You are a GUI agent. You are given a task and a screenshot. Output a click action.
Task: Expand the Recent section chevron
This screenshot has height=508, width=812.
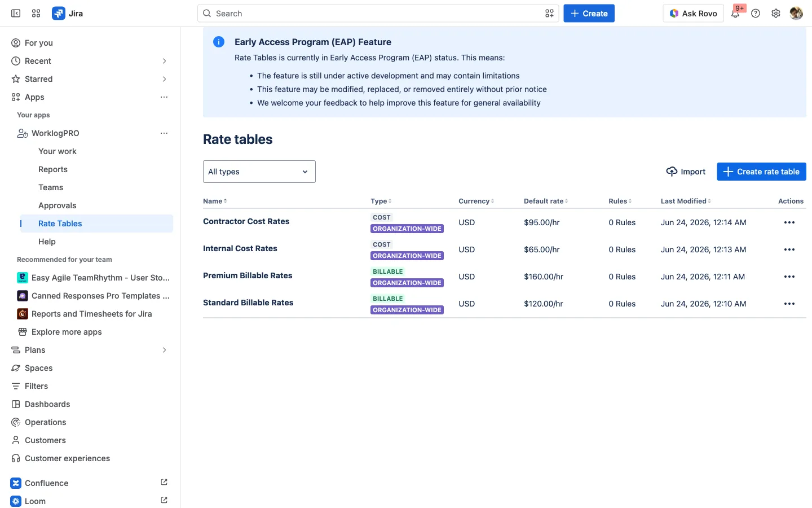coord(164,61)
